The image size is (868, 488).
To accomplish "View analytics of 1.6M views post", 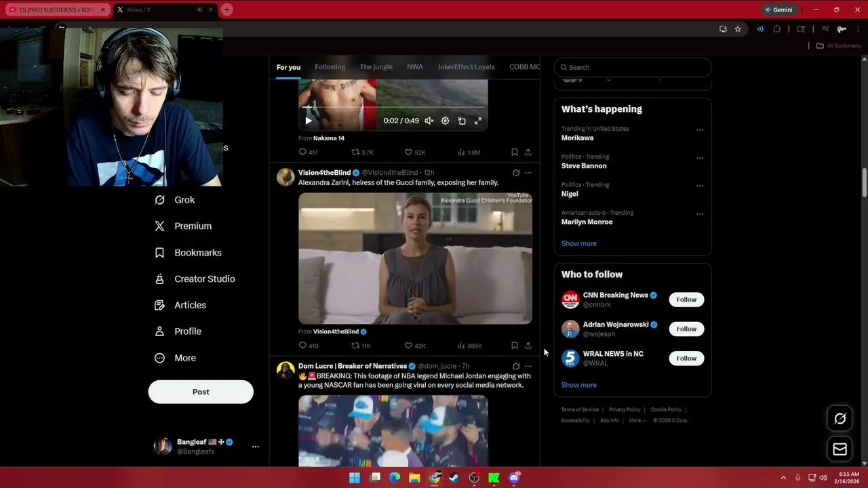I will pos(469,152).
